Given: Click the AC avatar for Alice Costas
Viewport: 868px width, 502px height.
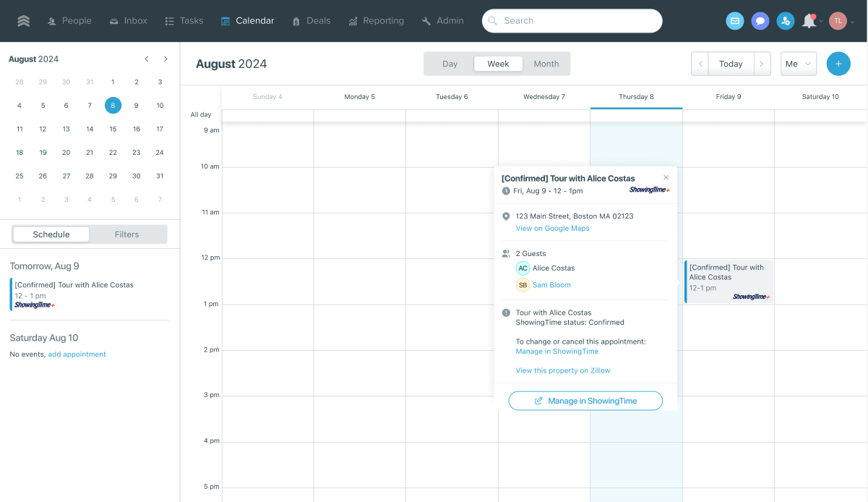Looking at the screenshot, I should coord(523,268).
